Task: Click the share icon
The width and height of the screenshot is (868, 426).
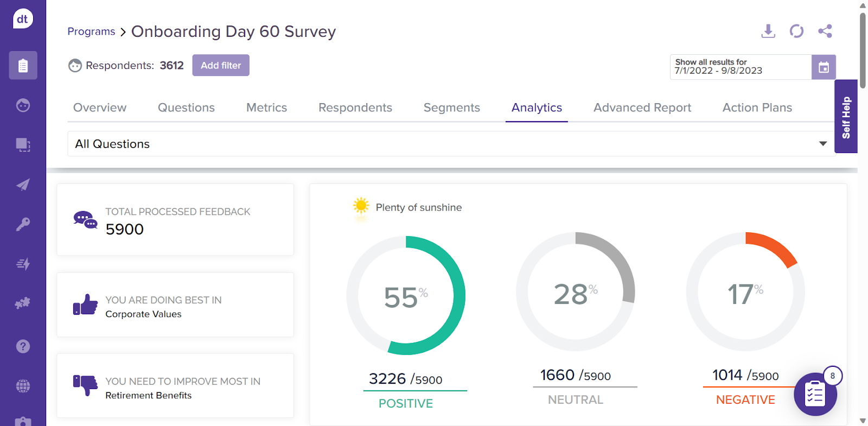Action: click(825, 31)
